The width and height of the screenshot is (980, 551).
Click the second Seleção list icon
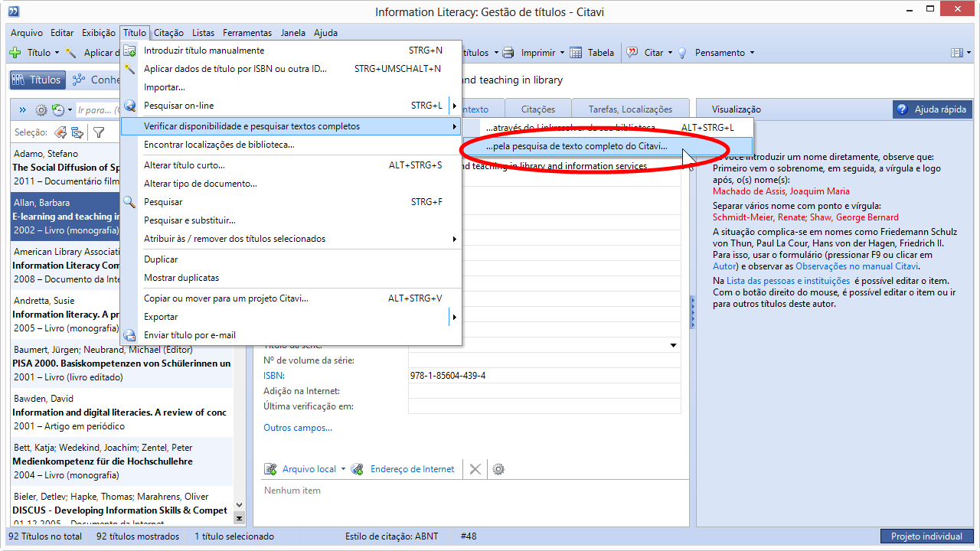(x=77, y=132)
